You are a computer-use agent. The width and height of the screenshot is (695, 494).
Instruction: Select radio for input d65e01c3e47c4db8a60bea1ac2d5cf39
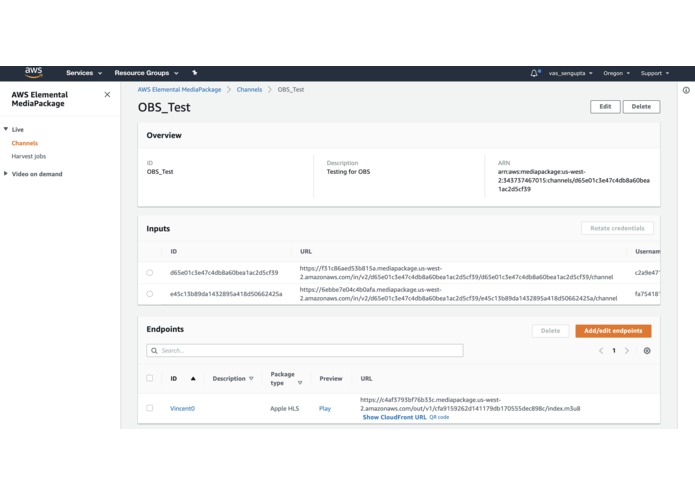[x=150, y=272]
